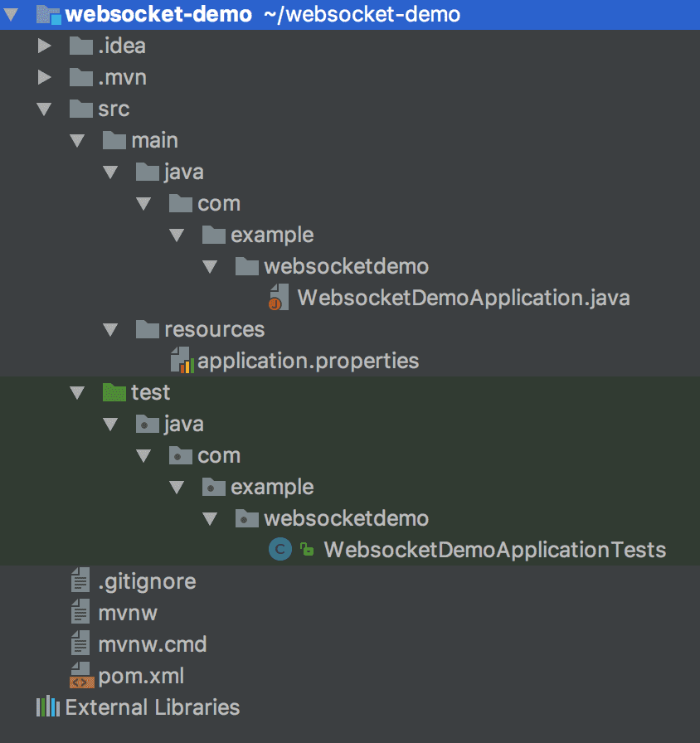700x743 pixels.
Task: Collapse the src folder
Action: click(44, 109)
